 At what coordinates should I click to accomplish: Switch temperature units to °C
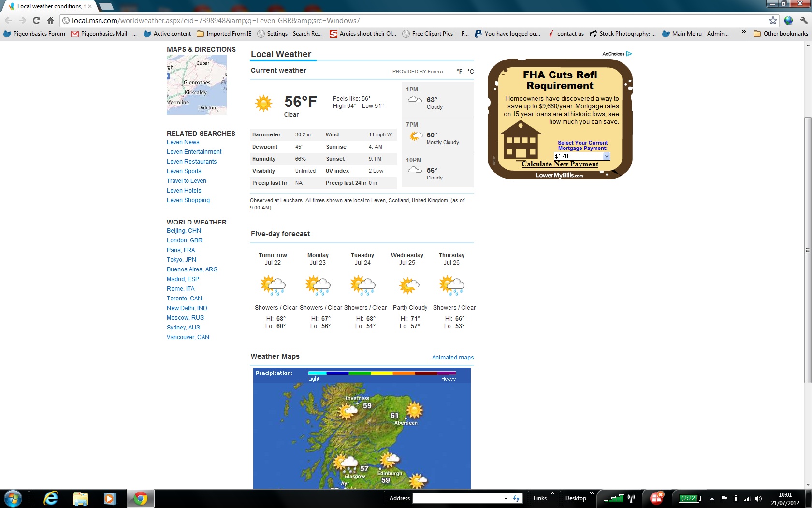[471, 72]
